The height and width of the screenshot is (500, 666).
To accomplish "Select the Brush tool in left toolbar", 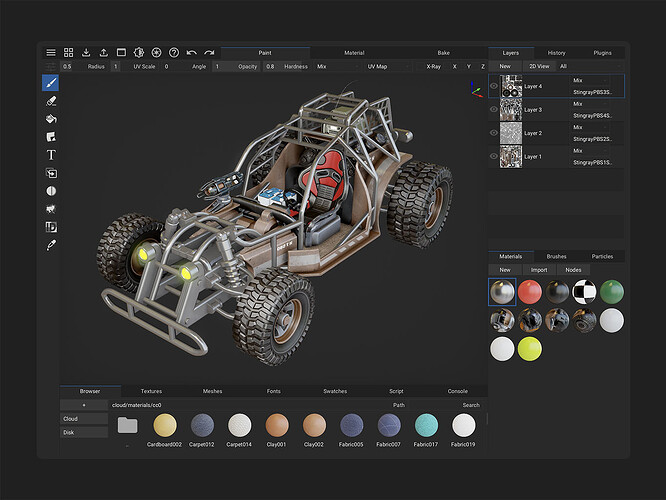I will pos(51,83).
